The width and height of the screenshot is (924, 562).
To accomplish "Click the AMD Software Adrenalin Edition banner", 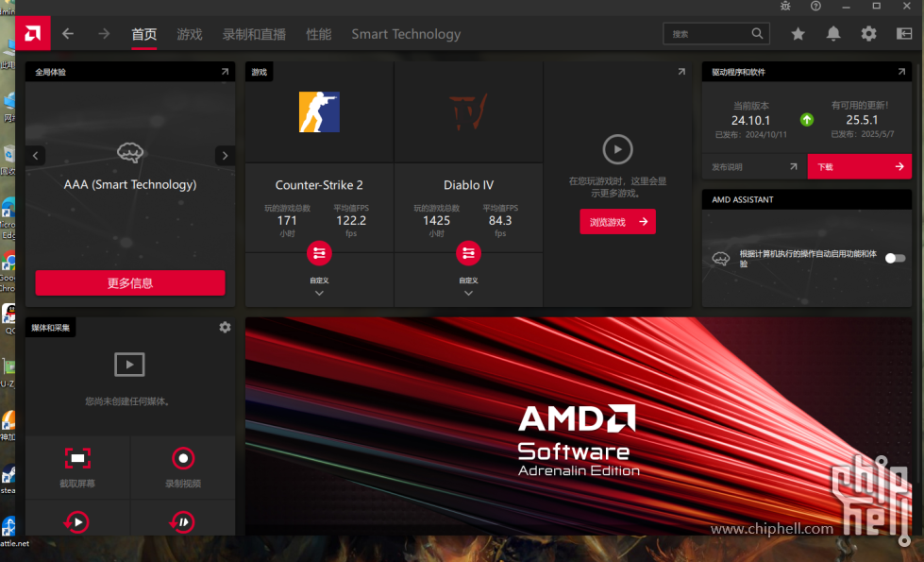I will point(579,426).
